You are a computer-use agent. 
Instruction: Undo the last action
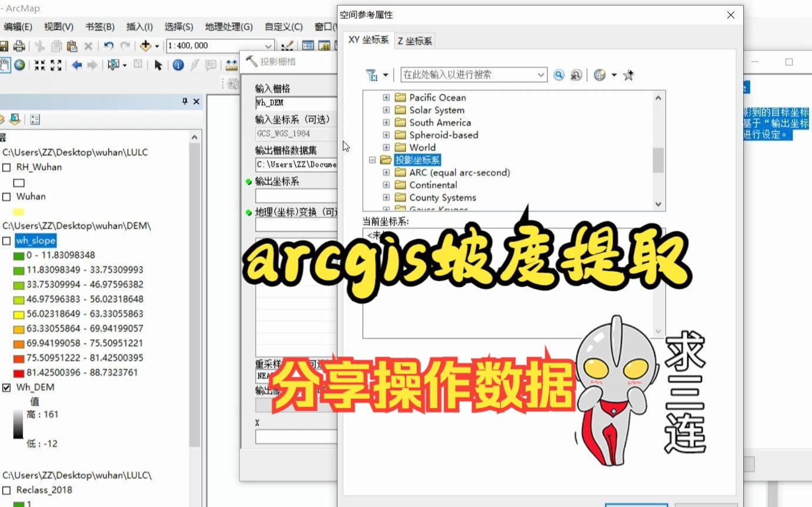(109, 46)
